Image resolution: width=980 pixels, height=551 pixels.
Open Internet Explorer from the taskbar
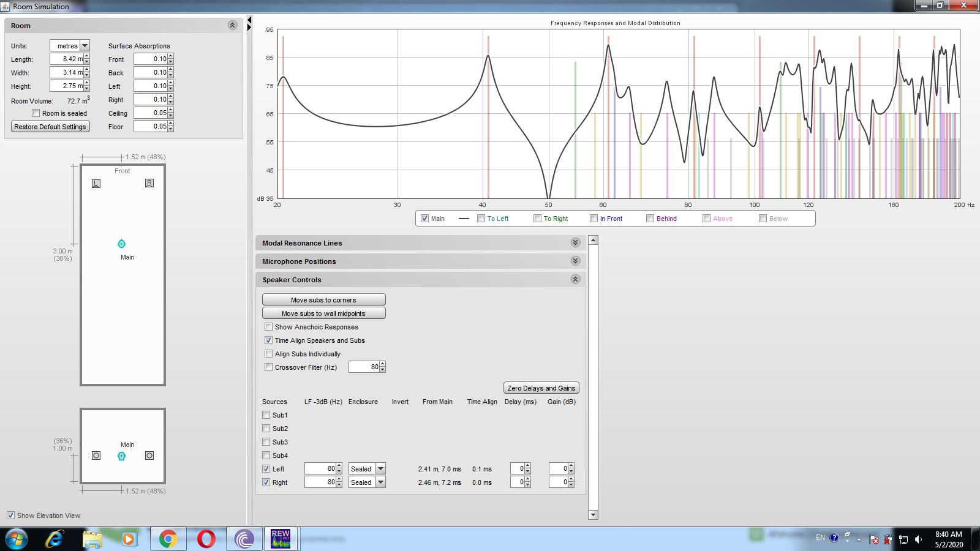click(55, 539)
